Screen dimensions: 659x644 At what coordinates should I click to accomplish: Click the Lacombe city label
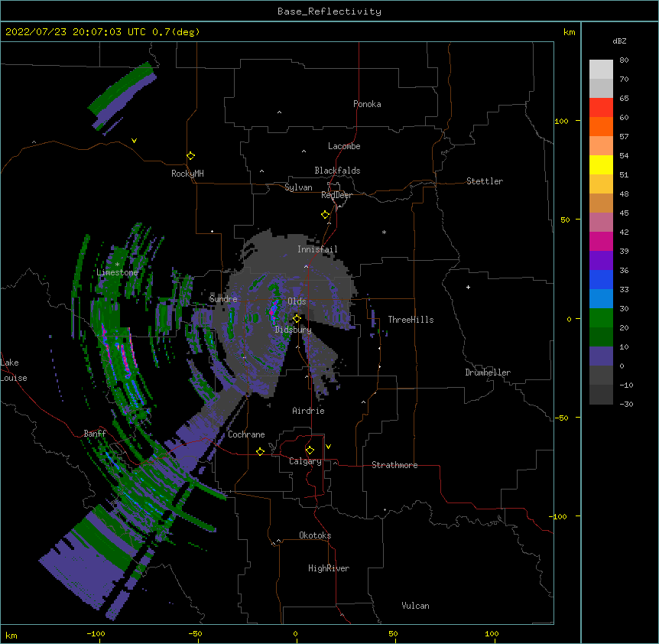[344, 146]
